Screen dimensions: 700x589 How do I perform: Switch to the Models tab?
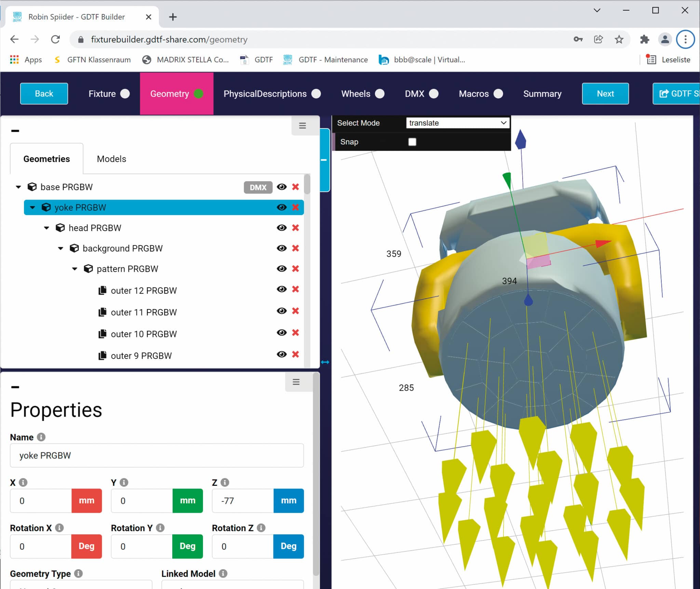(x=111, y=159)
